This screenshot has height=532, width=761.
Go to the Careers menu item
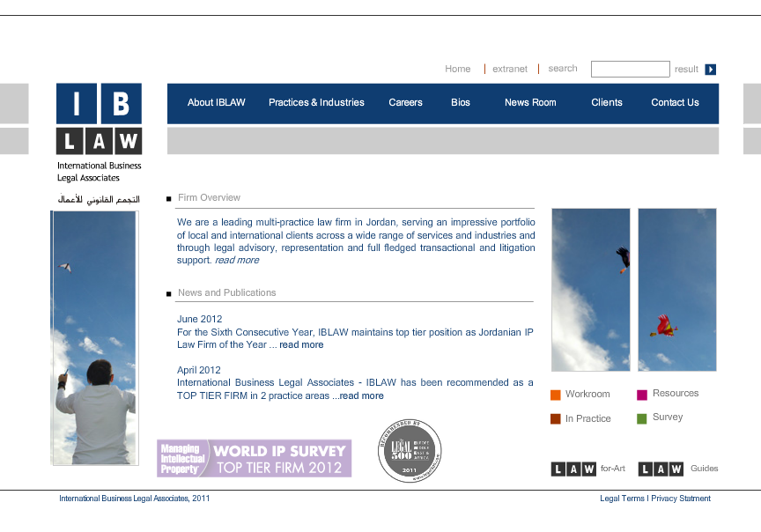[405, 102]
